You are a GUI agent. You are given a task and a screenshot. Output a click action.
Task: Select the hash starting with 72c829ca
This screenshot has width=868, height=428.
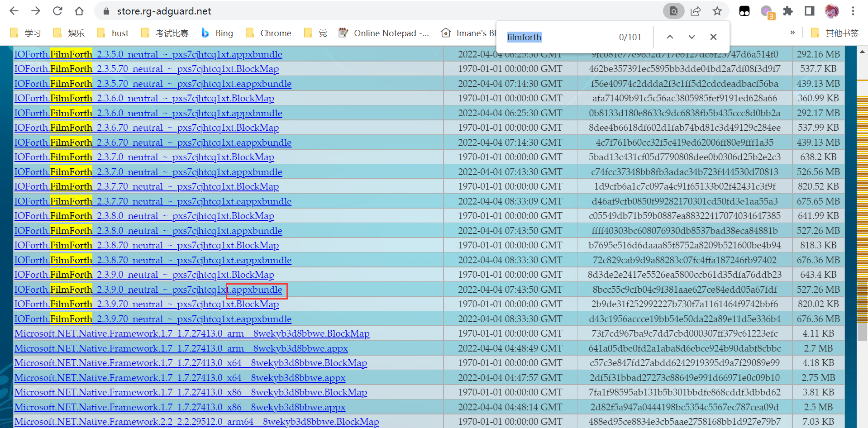pyautogui.click(x=685, y=260)
